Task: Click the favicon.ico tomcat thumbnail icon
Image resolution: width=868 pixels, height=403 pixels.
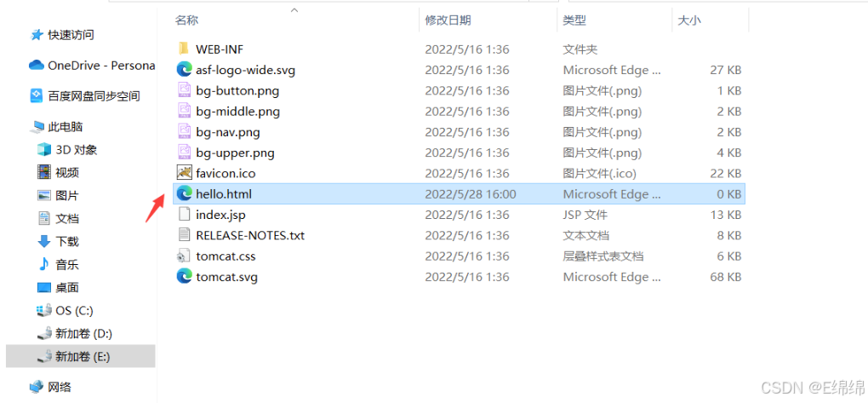Action: point(184,173)
